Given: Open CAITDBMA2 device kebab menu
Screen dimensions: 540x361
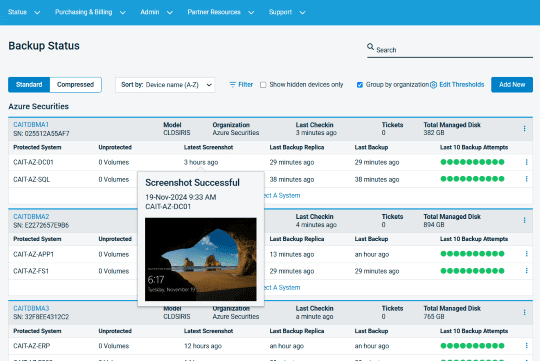Looking at the screenshot, I should click(x=524, y=220).
